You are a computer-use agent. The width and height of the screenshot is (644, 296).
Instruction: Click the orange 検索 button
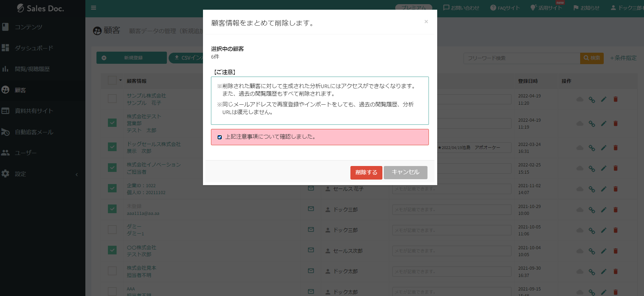592,58
